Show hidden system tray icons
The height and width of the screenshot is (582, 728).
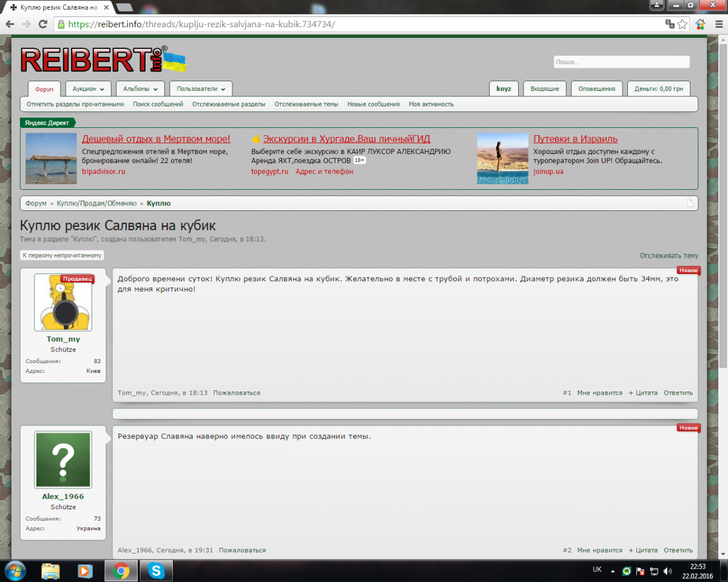pos(612,571)
